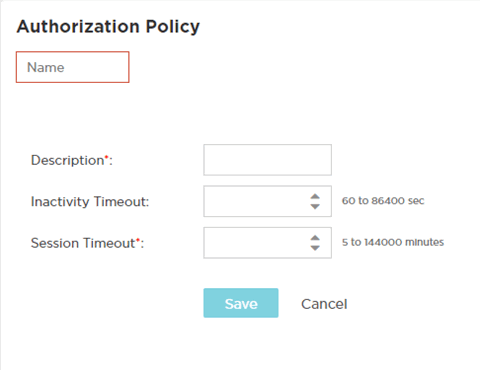This screenshot has height=370, width=480.
Task: Click the Authorization Policy heading
Action: (108, 26)
